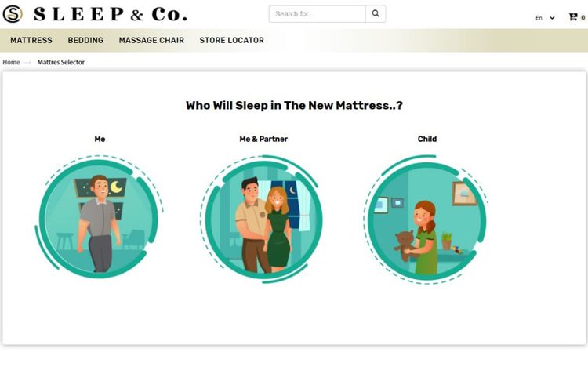
Task: Select the Child label option
Action: tap(427, 140)
